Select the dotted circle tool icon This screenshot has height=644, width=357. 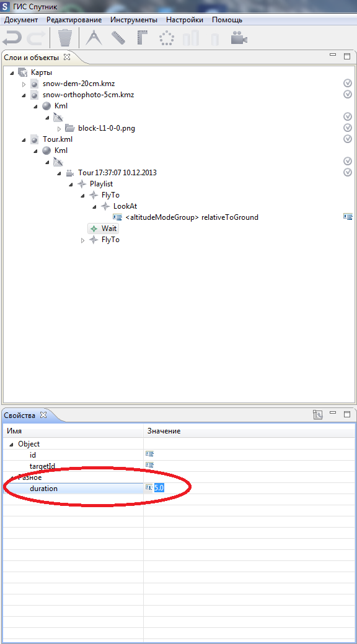point(167,38)
